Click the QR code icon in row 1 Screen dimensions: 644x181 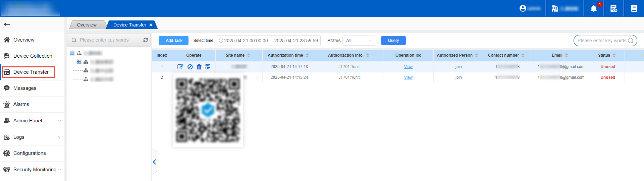click(208, 67)
